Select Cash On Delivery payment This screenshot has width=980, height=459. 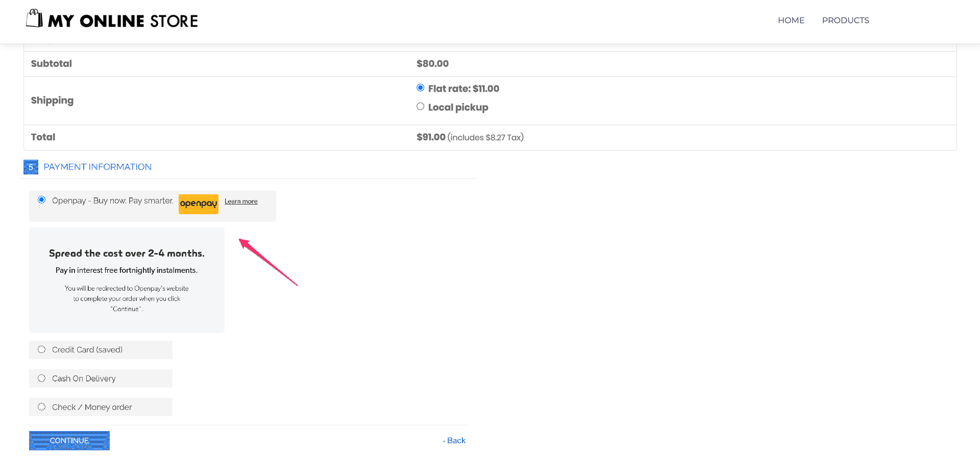(x=41, y=378)
